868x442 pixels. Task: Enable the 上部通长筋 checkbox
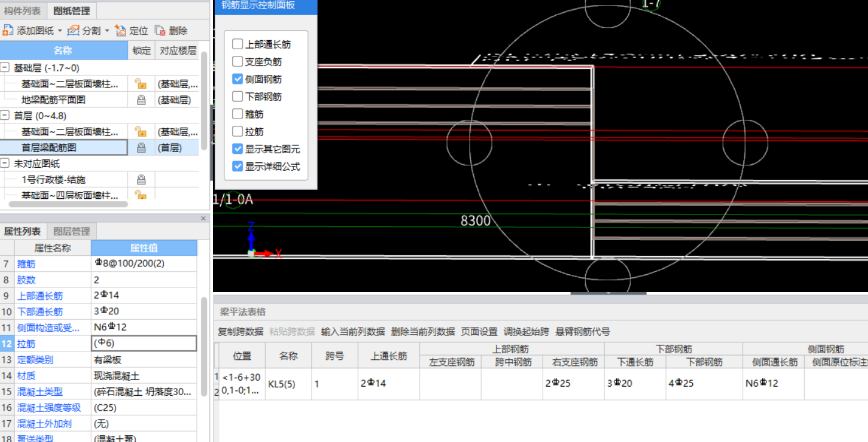coord(237,44)
